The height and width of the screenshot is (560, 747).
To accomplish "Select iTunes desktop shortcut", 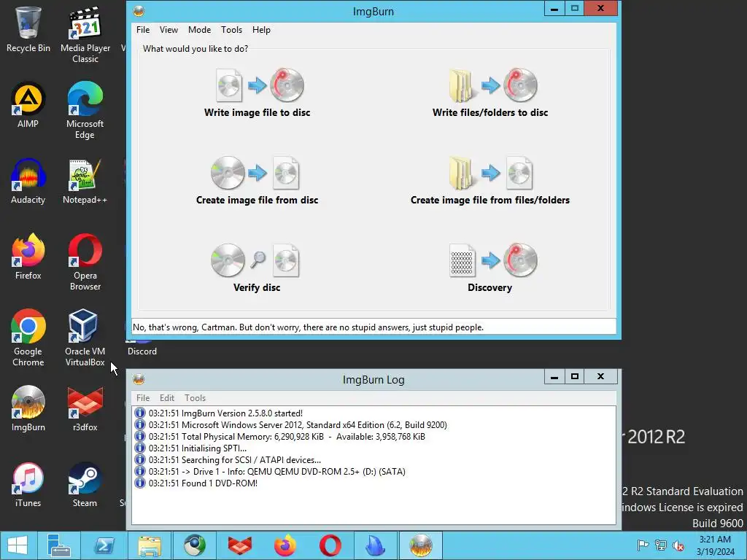I will click(28, 485).
